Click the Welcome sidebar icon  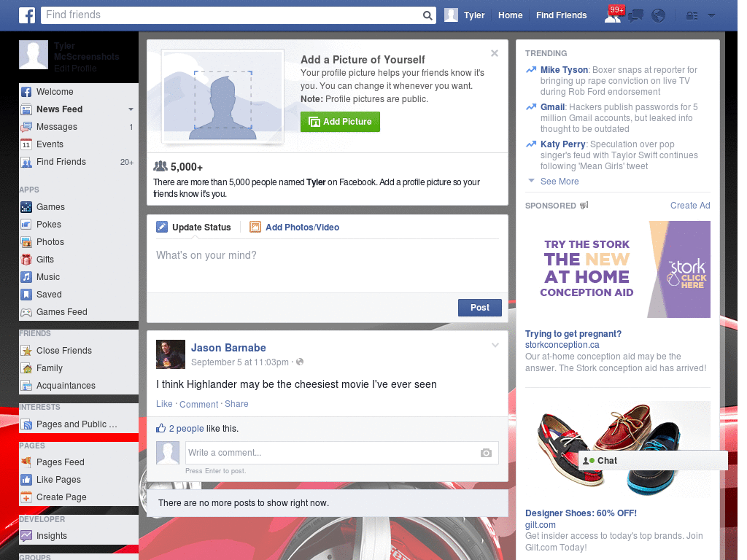click(x=26, y=92)
